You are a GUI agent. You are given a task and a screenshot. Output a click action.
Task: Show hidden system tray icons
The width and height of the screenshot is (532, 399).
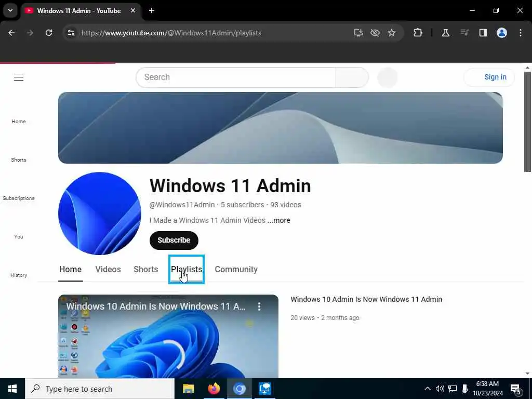point(428,389)
